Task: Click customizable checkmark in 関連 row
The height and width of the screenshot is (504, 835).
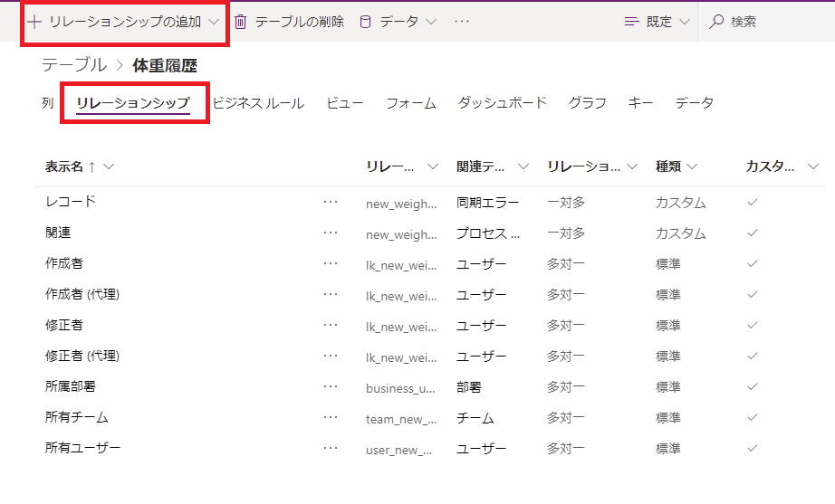Action: pos(753,233)
